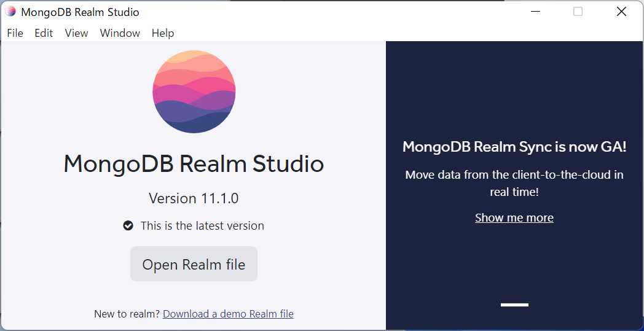Maximize the Realm Studio window
This screenshot has width=644, height=331.
578,12
